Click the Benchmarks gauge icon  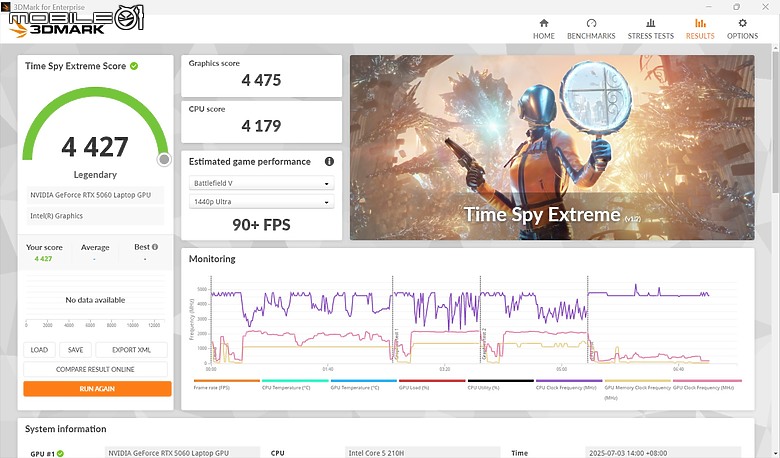(x=591, y=23)
